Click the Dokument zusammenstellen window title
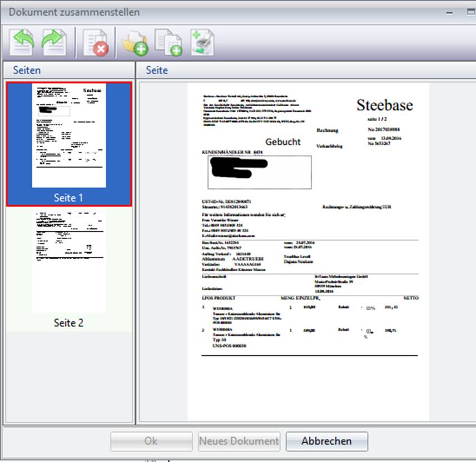This screenshot has width=476, height=462. 75,12
